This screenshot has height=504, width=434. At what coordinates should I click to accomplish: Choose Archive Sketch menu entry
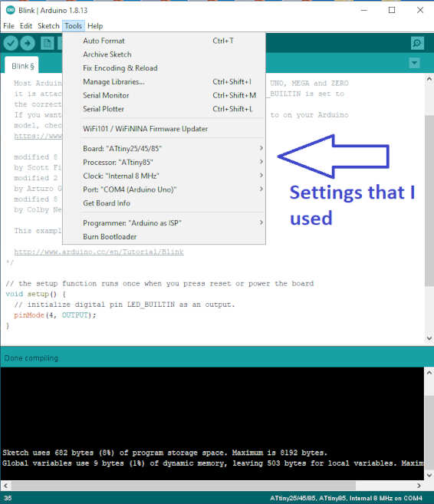tap(164, 54)
